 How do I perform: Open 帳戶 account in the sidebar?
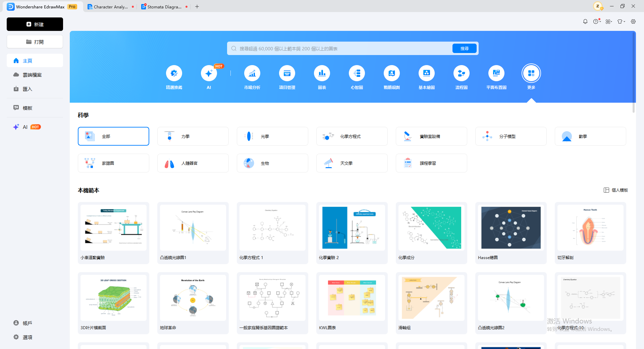(35, 323)
